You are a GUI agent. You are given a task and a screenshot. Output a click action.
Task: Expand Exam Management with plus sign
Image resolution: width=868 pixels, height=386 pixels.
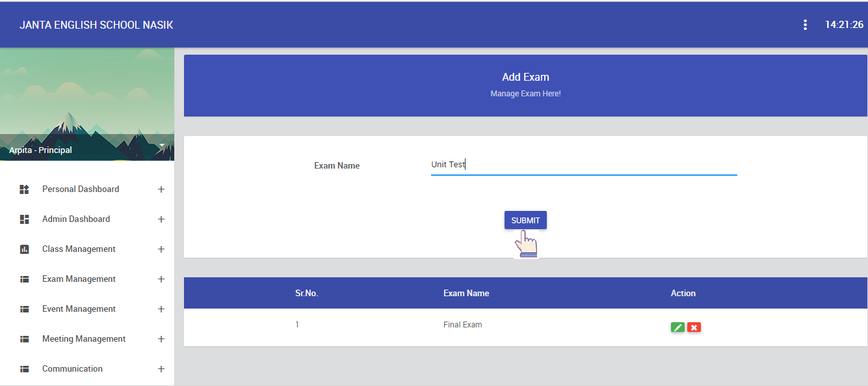[x=161, y=279]
